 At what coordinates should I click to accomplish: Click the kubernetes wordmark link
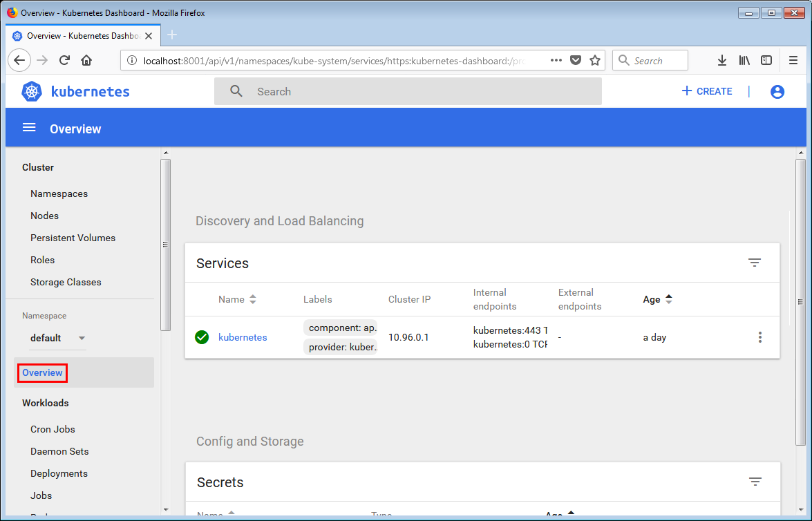pyautogui.click(x=90, y=92)
